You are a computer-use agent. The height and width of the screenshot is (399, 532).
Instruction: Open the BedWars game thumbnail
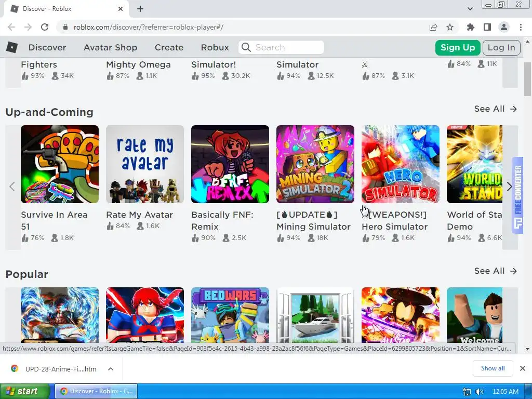pos(230,315)
